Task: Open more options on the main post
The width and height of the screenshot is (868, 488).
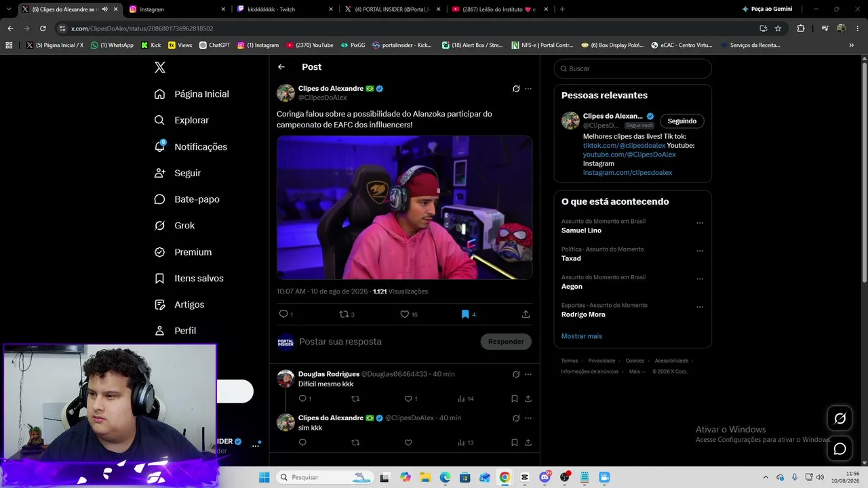Action: 528,89
